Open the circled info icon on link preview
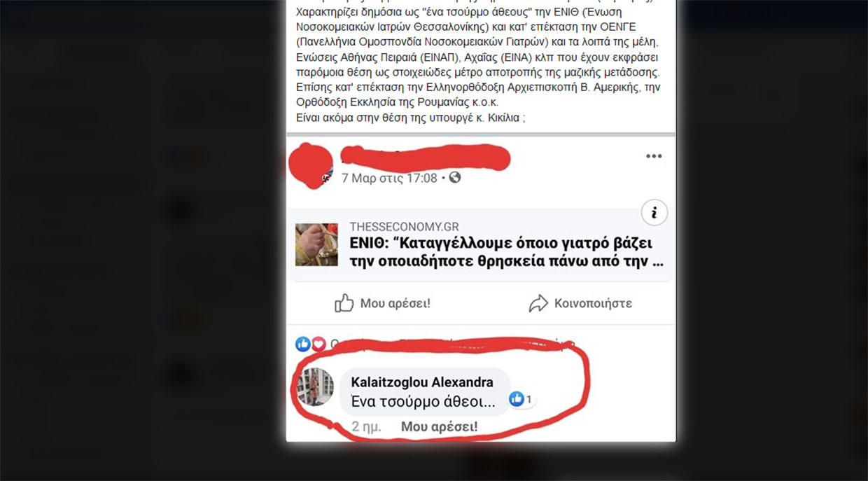 [654, 212]
